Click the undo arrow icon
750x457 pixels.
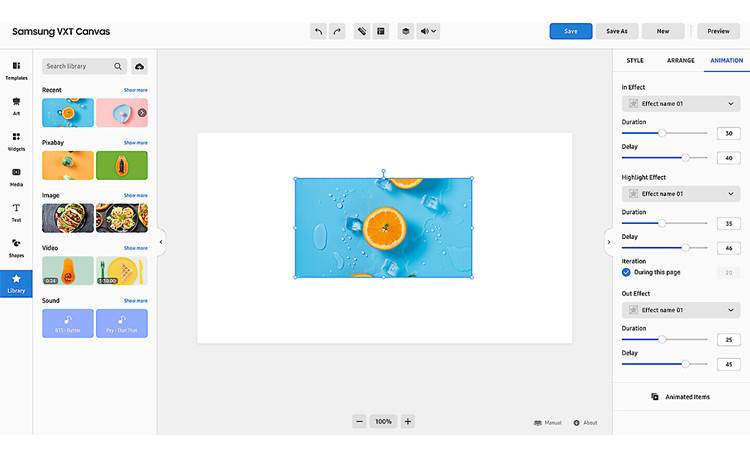319,31
